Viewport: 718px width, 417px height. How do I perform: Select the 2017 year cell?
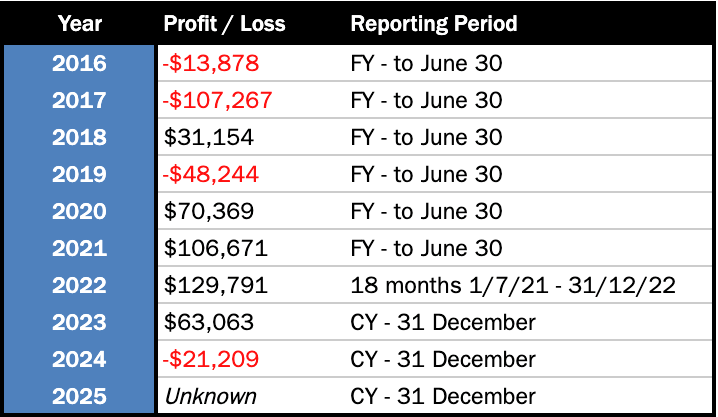[x=80, y=101]
